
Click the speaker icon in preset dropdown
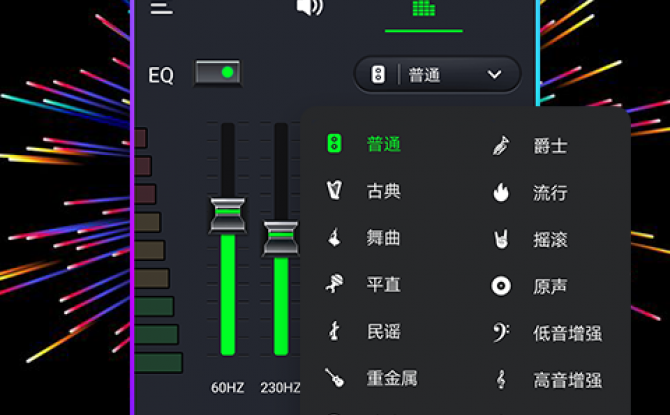[378, 75]
